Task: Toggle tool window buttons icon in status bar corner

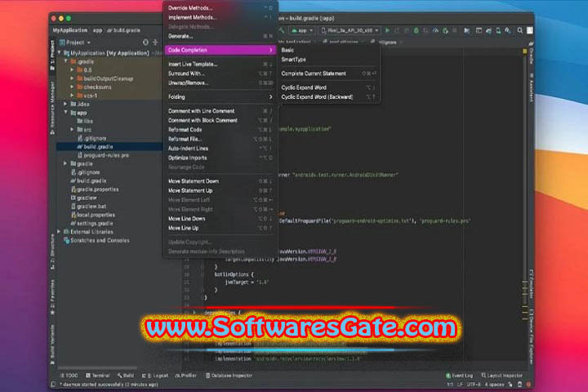Action: (53, 384)
